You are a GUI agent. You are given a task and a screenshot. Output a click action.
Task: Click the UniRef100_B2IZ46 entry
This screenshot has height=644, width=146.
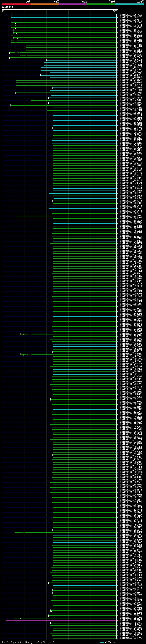pyautogui.click(x=131, y=374)
